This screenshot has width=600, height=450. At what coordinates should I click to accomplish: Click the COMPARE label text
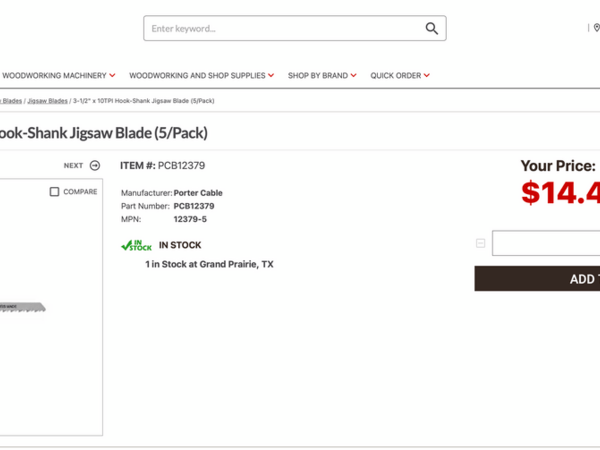(x=80, y=192)
